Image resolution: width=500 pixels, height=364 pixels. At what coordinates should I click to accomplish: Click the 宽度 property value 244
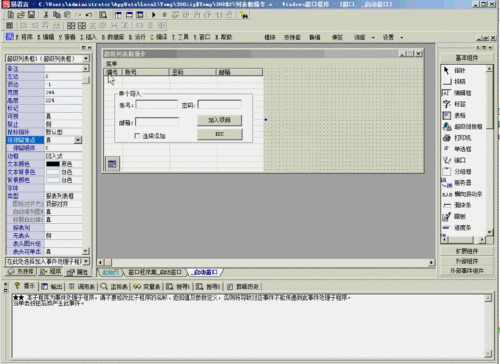click(63, 92)
